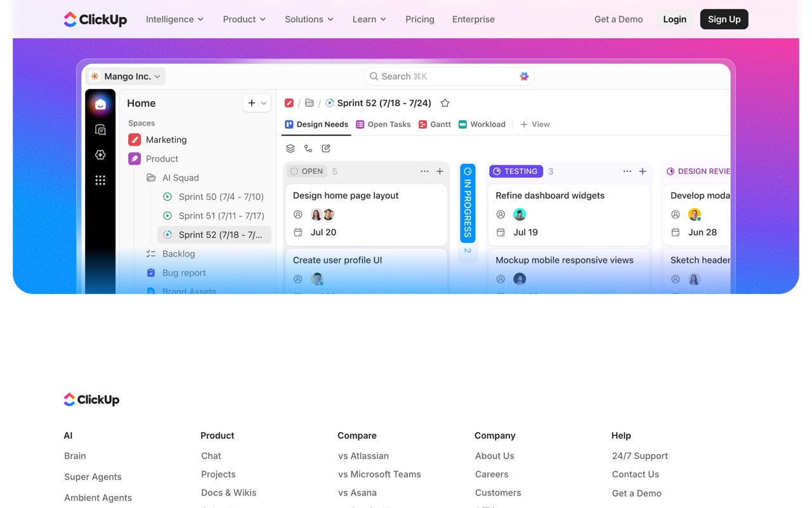Image resolution: width=812 pixels, height=508 pixels.
Task: Click the TESTING status badge
Action: click(516, 171)
